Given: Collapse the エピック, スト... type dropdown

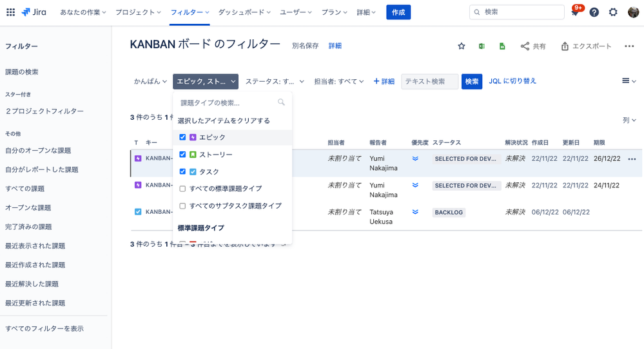Looking at the screenshot, I should tap(206, 81).
